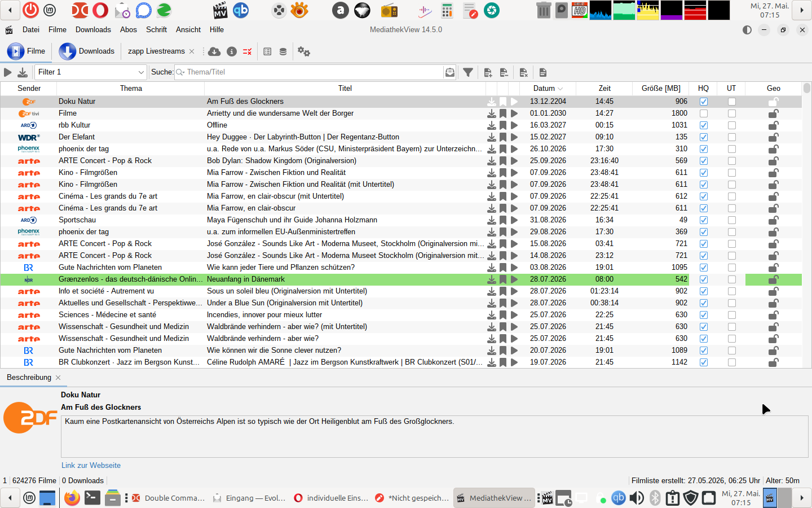Sort by the Titel column header
The image size is (812, 508).
pos(345,89)
